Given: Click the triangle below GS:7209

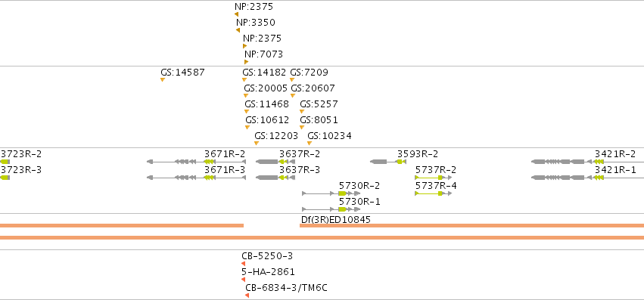Looking at the screenshot, I should pos(292,79).
